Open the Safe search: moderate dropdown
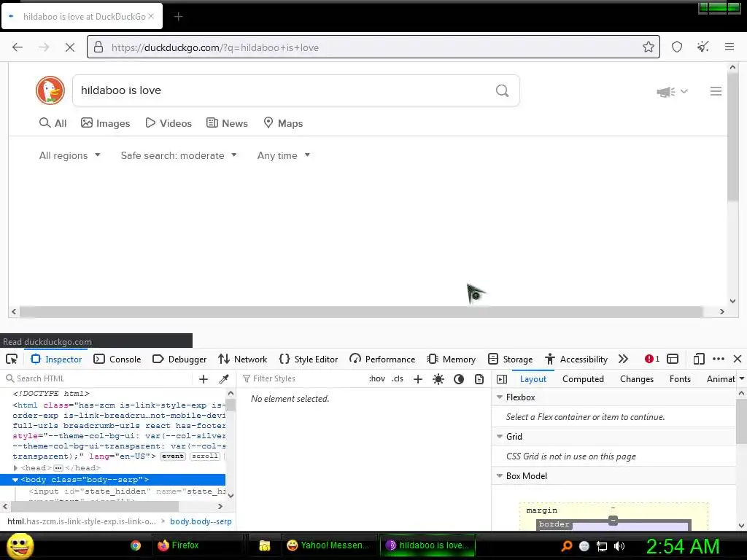 click(179, 156)
